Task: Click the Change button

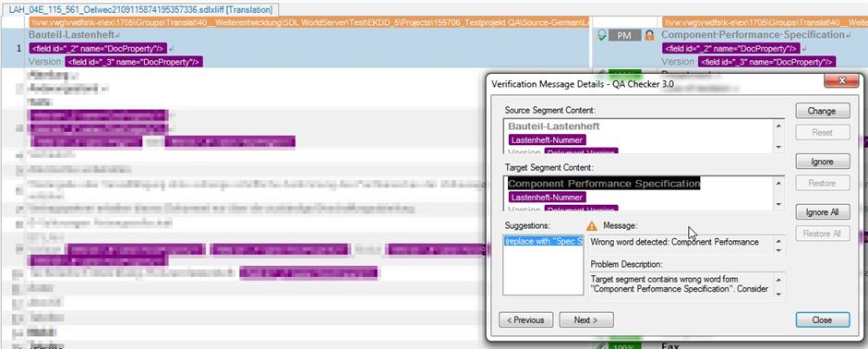Action: 822,111
